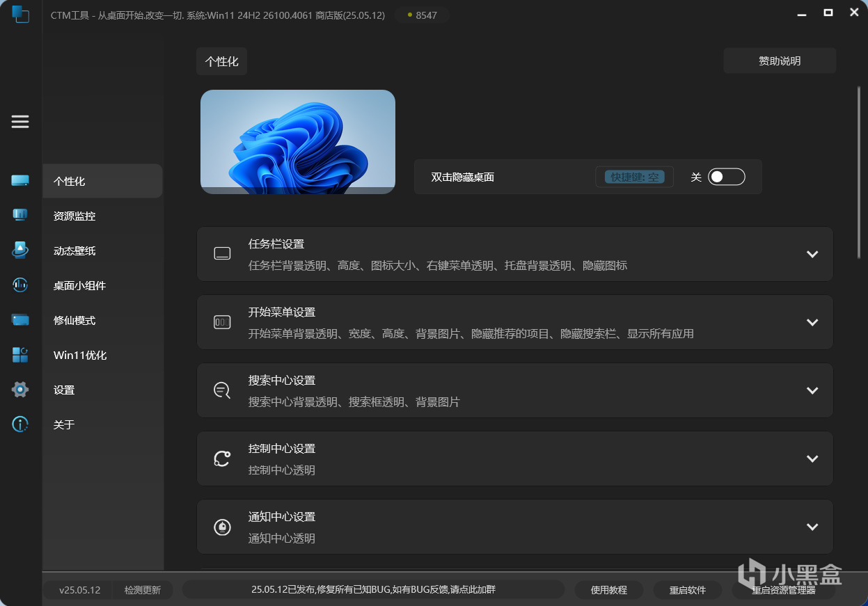Click the 控制中心透明 description text
The width and height of the screenshot is (868, 606).
coord(282,470)
